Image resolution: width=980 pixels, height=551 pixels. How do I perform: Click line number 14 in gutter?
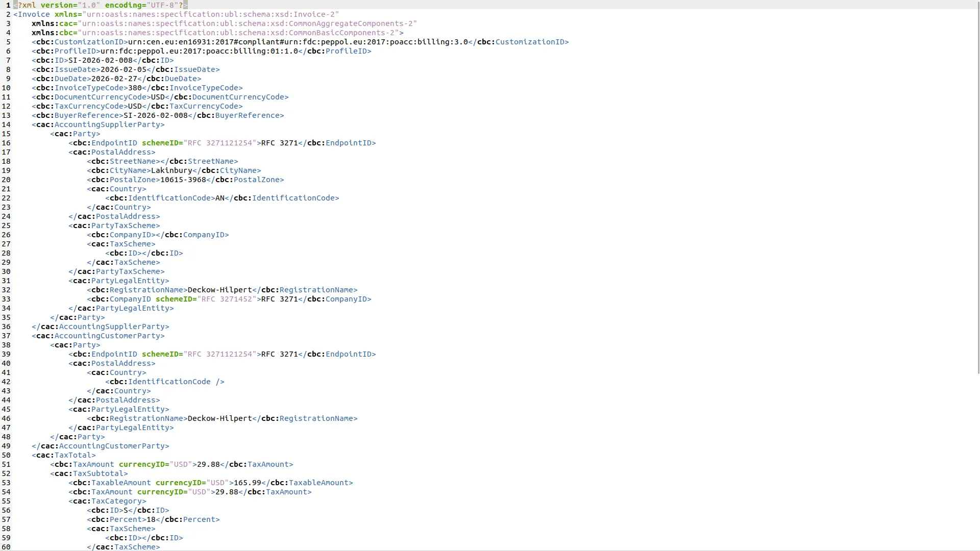6,124
